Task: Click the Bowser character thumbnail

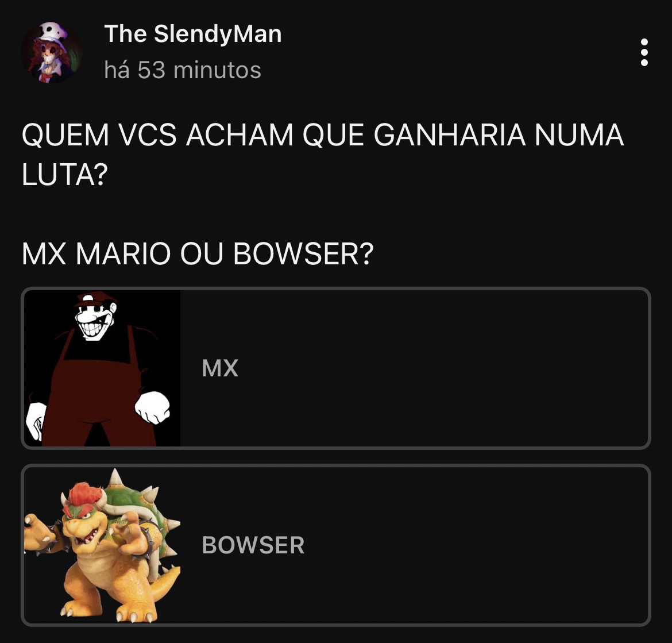Action: point(102,545)
